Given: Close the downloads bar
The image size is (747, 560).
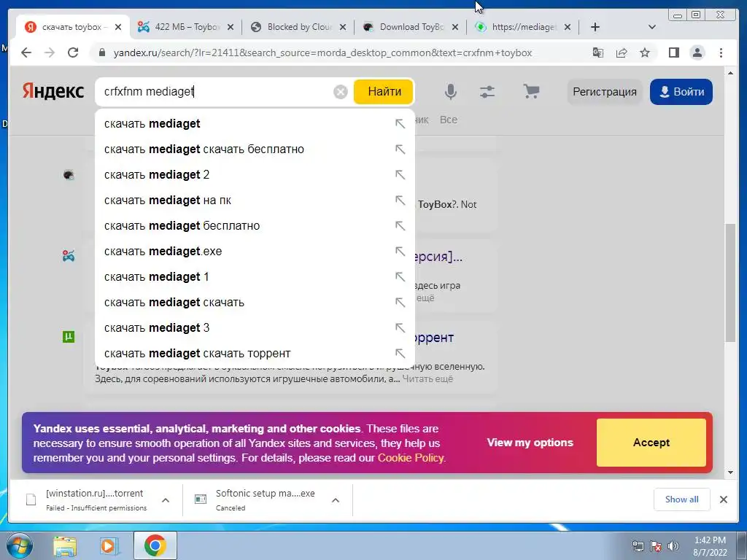Looking at the screenshot, I should tap(723, 499).
